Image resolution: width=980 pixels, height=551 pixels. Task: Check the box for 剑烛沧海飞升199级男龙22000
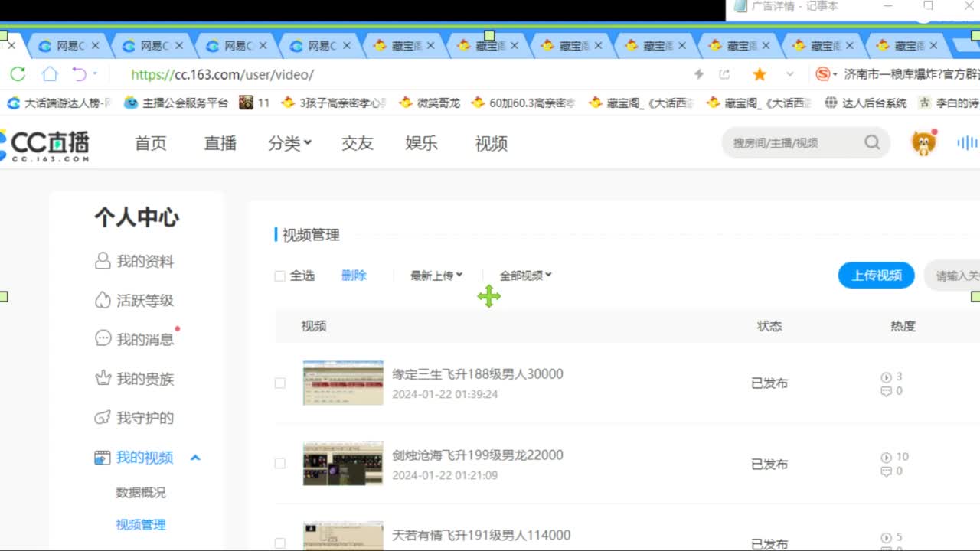click(x=279, y=463)
